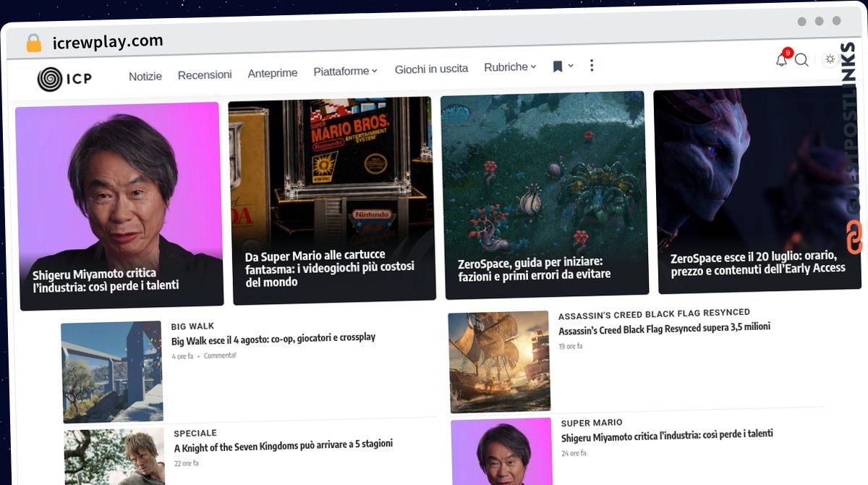The image size is (868, 485).
Task: Toggle light/dark theme sun icon
Action: click(830, 59)
